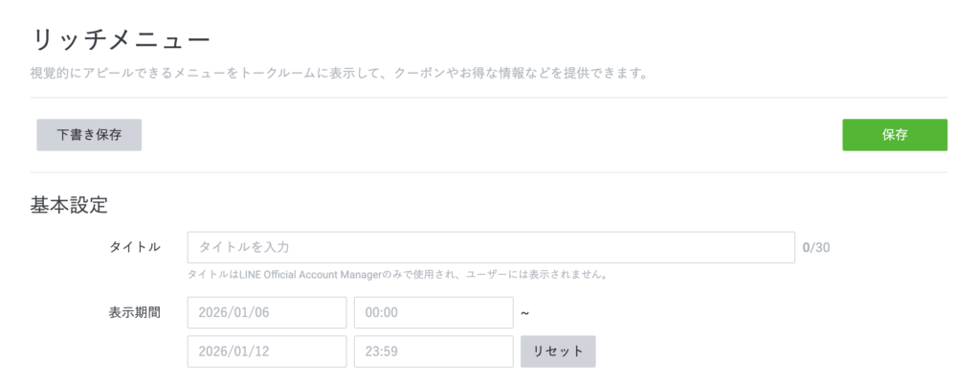980x385 pixels.
Task: Select the start time field 00:00
Action: coord(434,312)
